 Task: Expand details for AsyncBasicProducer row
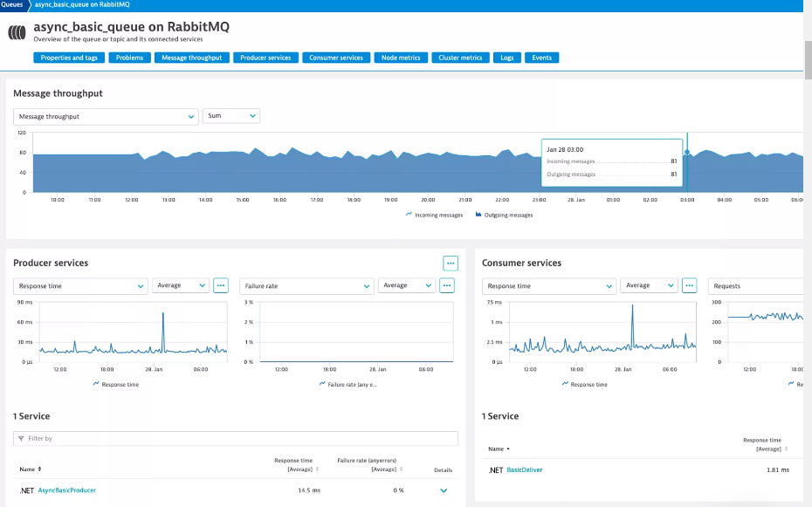444,490
